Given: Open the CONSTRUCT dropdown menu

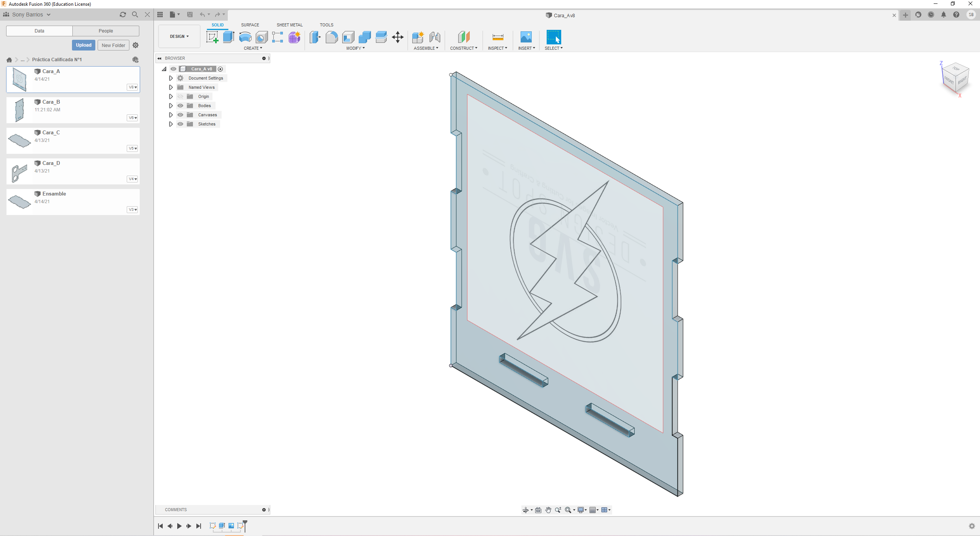Looking at the screenshot, I should coord(464,48).
